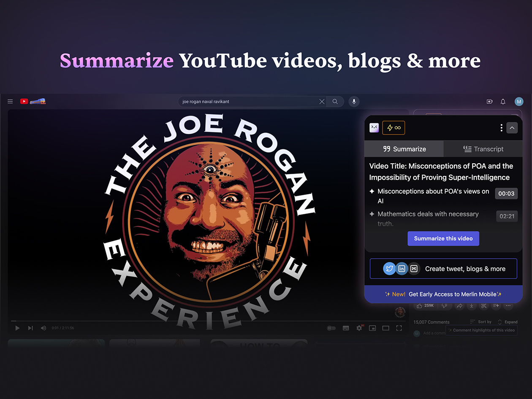
Task: Enter full screen mode
Action: 399,328
